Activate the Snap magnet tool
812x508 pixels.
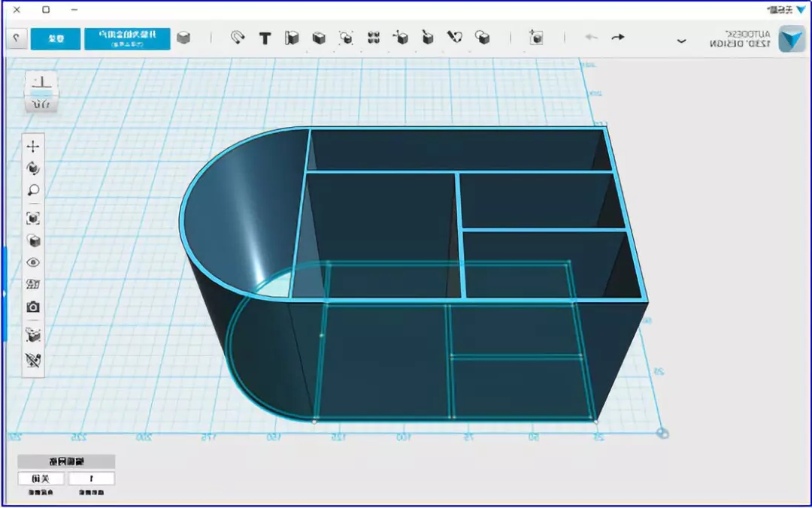[237, 38]
